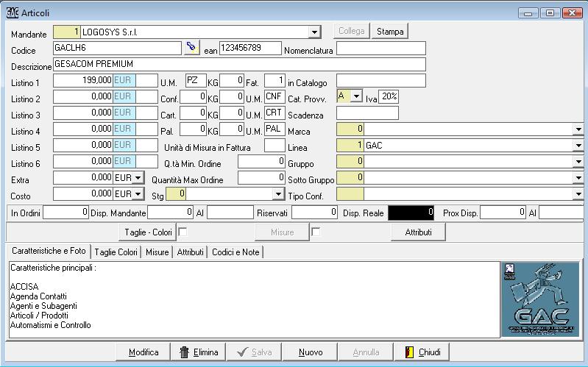Screen dimensions: 588x367
Task: Open the Misure tab
Action: coord(157,252)
